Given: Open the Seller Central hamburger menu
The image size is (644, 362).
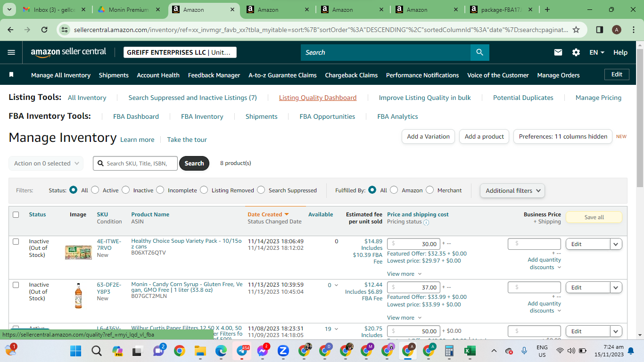Looking at the screenshot, I should [11, 52].
